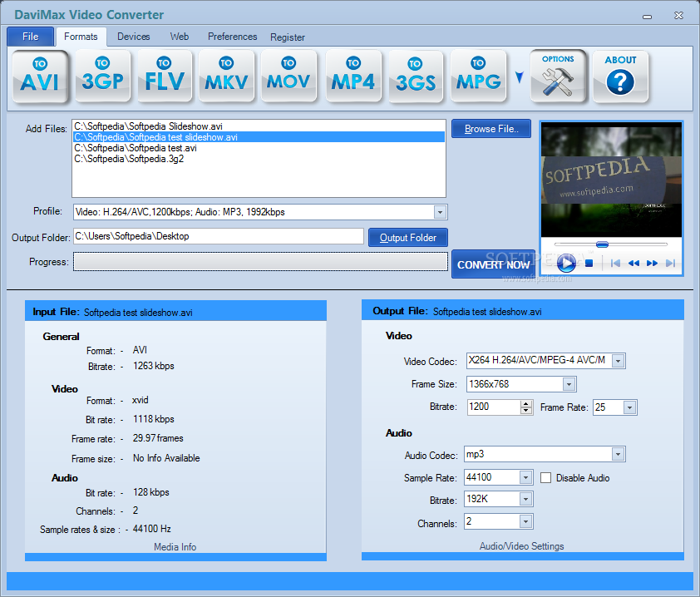
Task: Open the audio Channels dropdown
Action: (525, 521)
